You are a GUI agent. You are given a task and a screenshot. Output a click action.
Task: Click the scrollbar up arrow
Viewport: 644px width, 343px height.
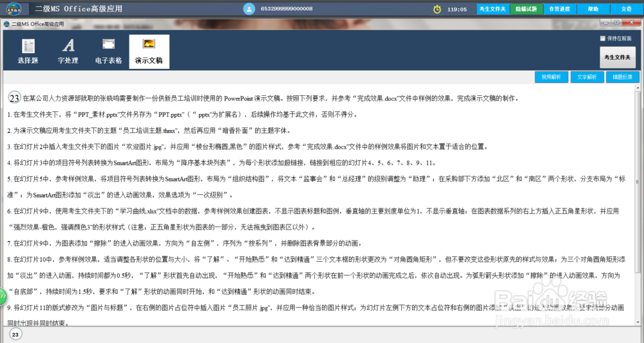coord(638,88)
